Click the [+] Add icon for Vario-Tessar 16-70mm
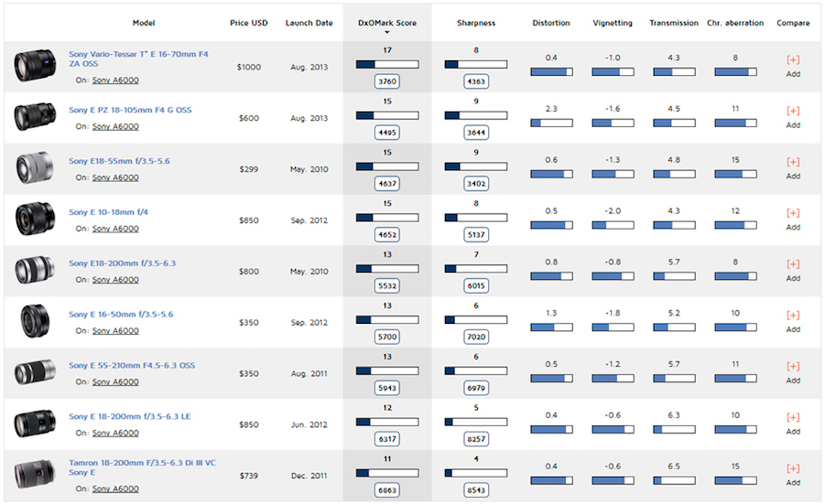The height and width of the screenshot is (504, 824). (793, 60)
